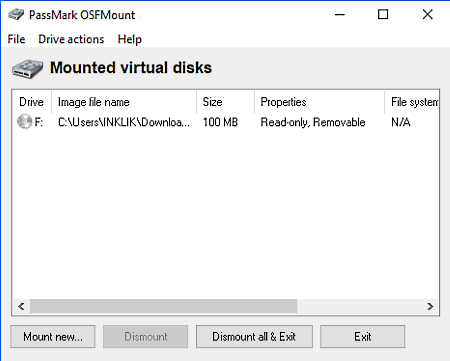Click the horizontal scrollbar thumb
Image resolution: width=450 pixels, height=361 pixels.
[x=163, y=306]
